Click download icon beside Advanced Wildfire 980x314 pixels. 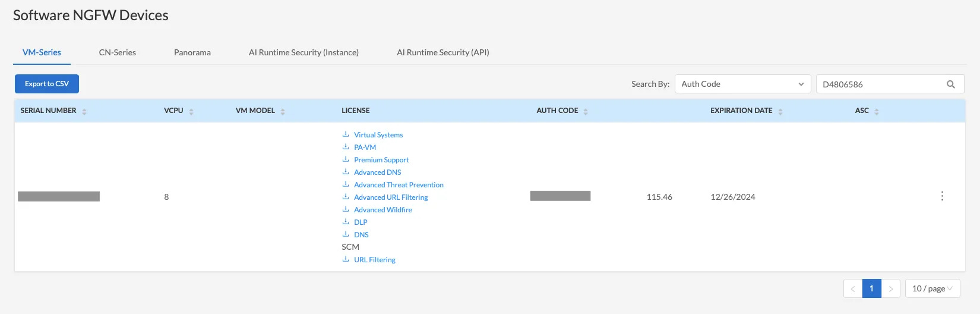(x=346, y=209)
